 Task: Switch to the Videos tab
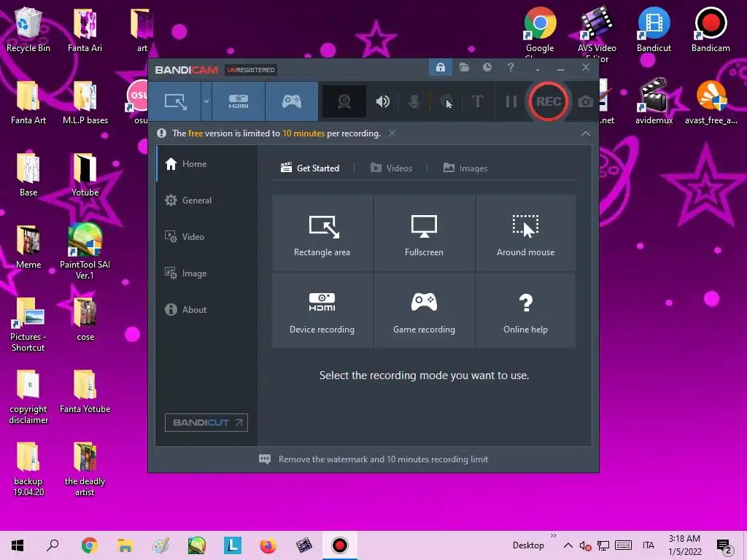click(391, 168)
